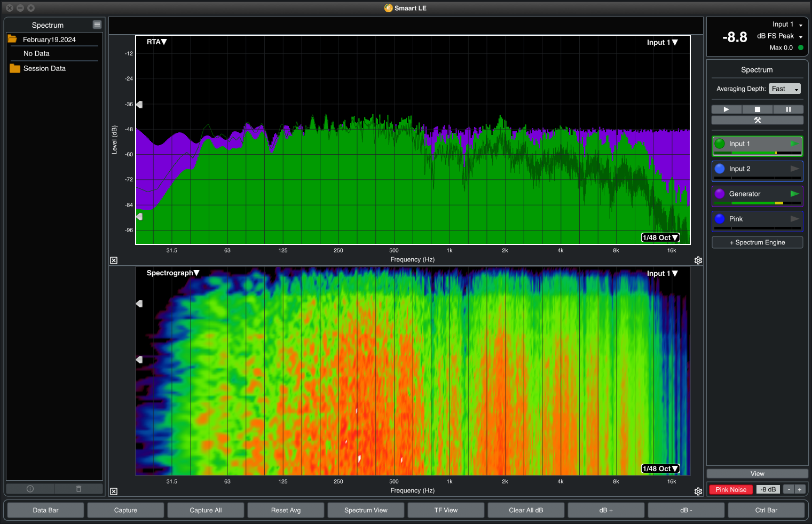The width and height of the screenshot is (812, 524).
Task: Toggle the Pink Noise generator on/off
Action: pos(731,489)
